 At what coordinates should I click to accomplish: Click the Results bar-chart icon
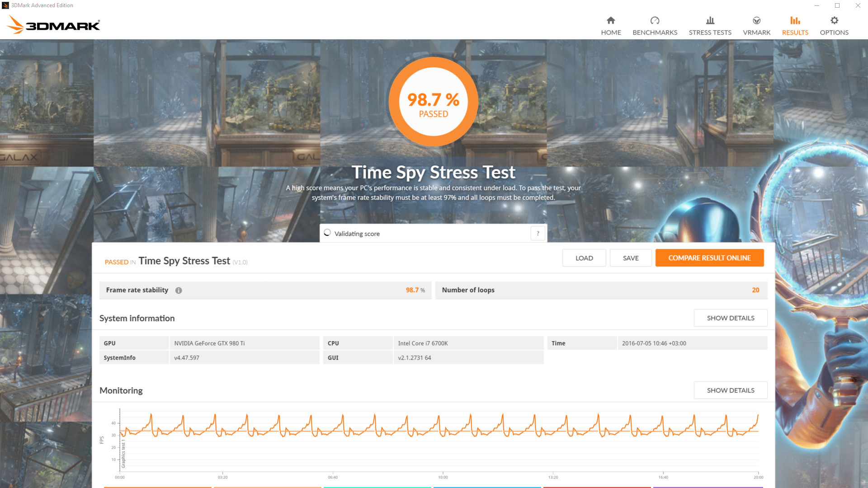795,20
